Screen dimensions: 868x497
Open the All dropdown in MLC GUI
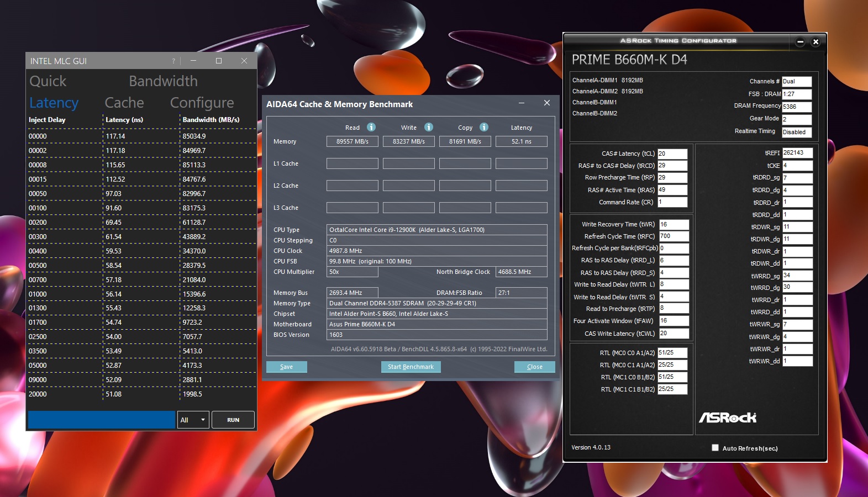point(193,420)
